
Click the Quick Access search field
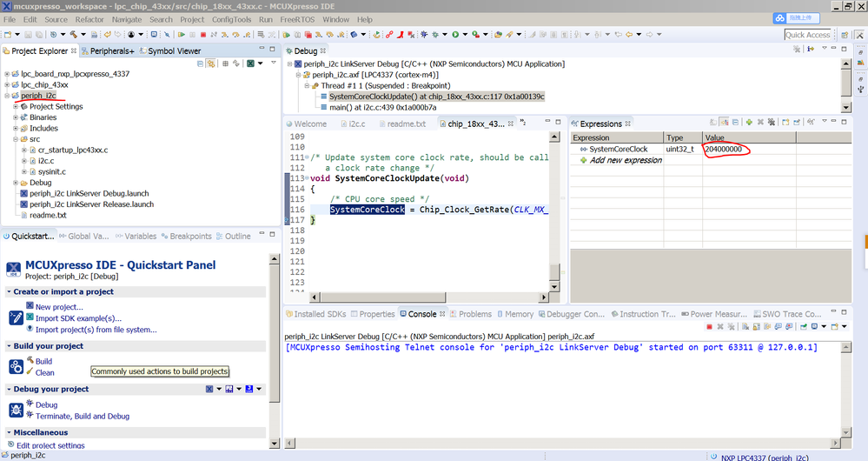click(x=808, y=35)
